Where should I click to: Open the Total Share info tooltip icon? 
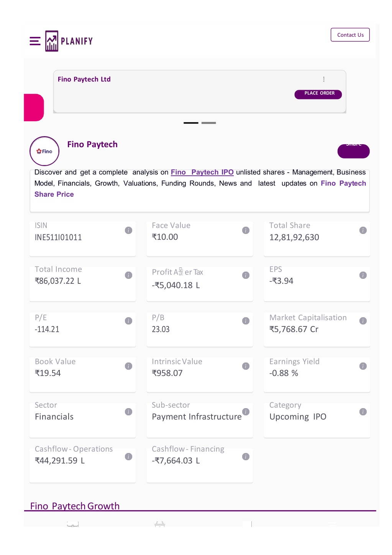[x=363, y=230]
